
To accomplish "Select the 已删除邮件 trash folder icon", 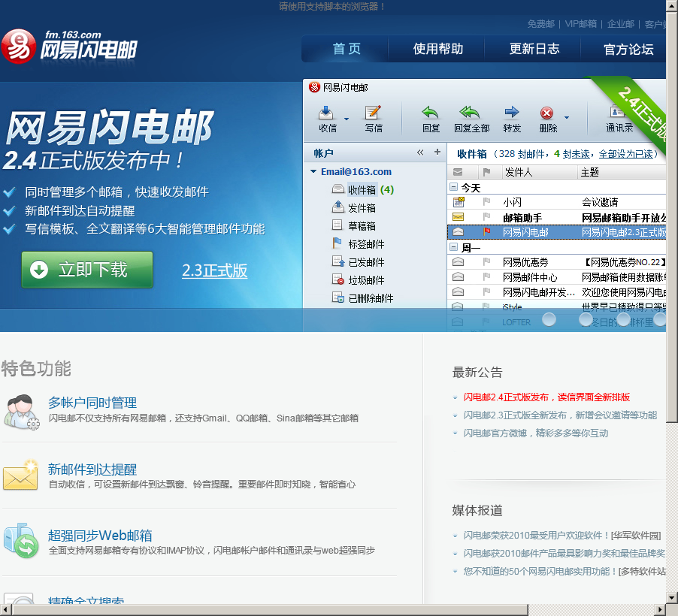I will [337, 297].
